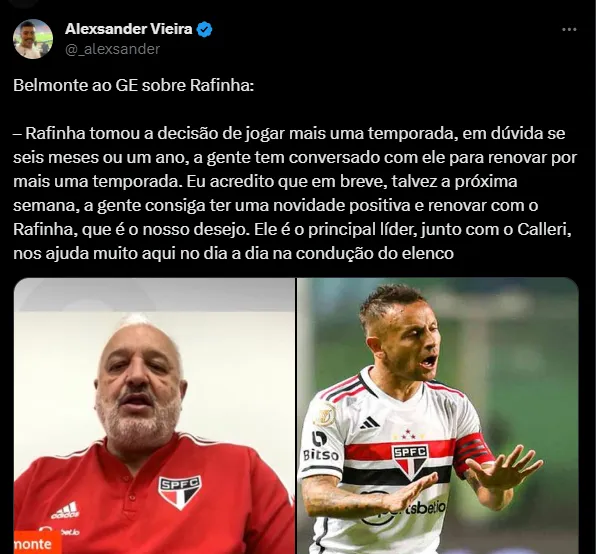596x554 pixels.
Task: Click the gold league badge on the jersey
Action: pos(324,414)
